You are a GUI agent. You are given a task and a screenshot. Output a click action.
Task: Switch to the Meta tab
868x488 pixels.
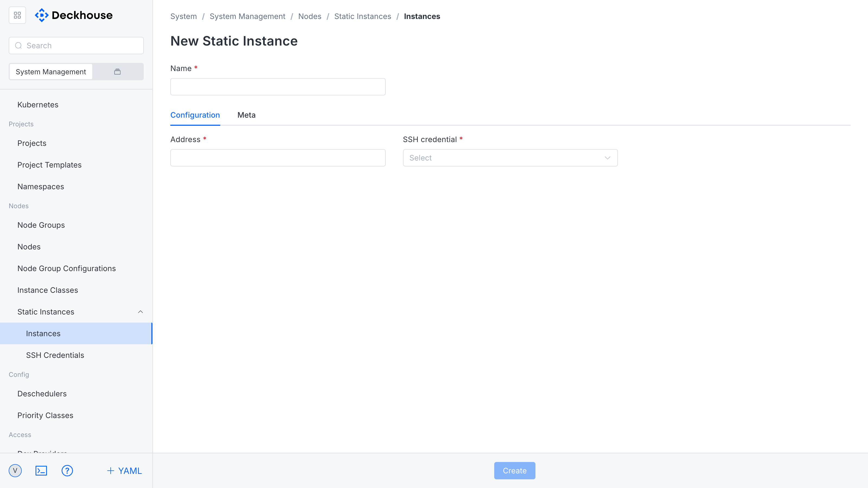tap(246, 115)
